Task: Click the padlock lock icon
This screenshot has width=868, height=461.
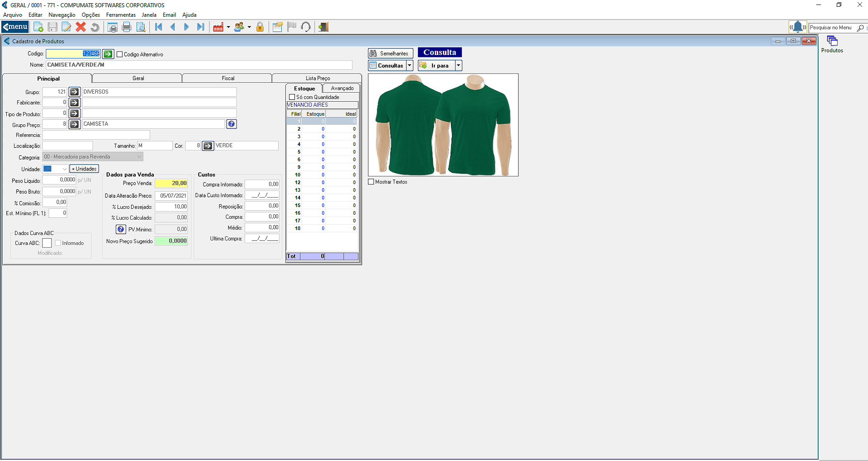Action: click(260, 27)
